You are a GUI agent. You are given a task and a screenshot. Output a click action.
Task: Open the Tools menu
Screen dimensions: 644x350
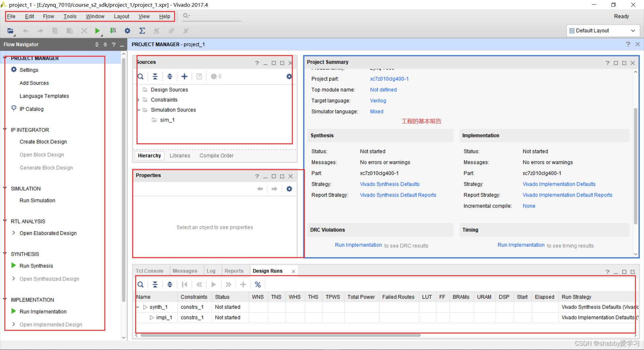(70, 16)
